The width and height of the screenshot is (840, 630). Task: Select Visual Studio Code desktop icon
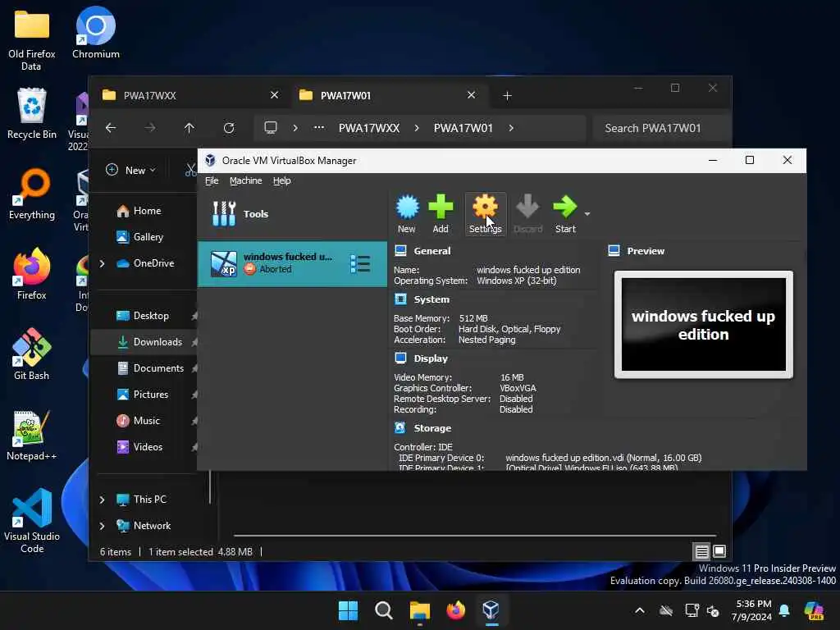click(x=32, y=521)
